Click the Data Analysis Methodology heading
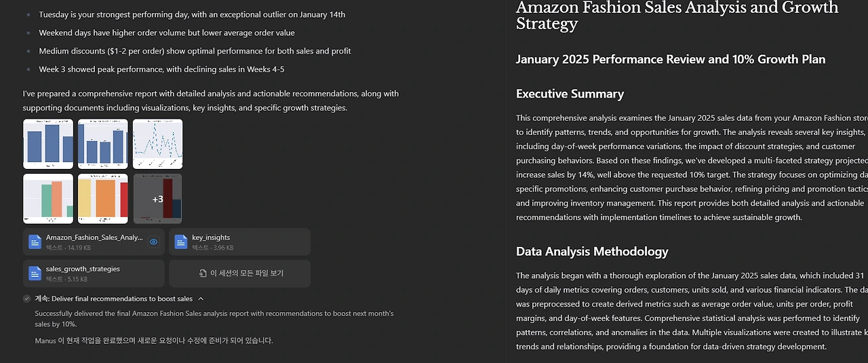Screen dimensions: 868x363 592,252
